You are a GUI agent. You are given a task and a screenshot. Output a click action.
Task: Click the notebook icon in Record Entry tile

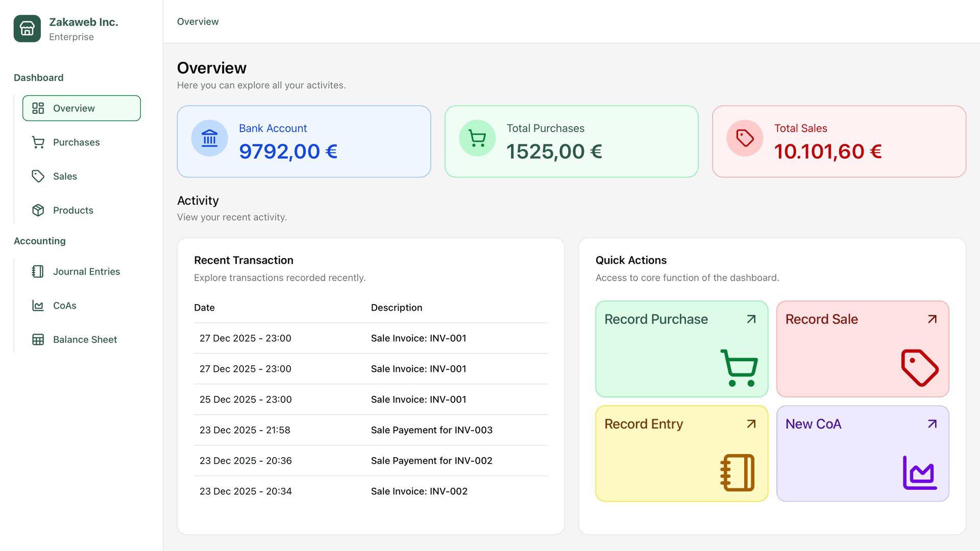pyautogui.click(x=738, y=472)
